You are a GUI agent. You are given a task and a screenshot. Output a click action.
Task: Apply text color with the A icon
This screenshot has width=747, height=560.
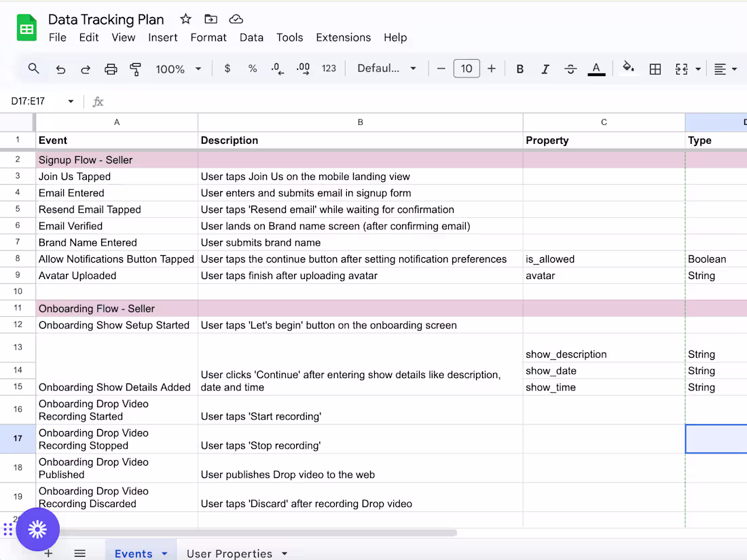pyautogui.click(x=596, y=69)
